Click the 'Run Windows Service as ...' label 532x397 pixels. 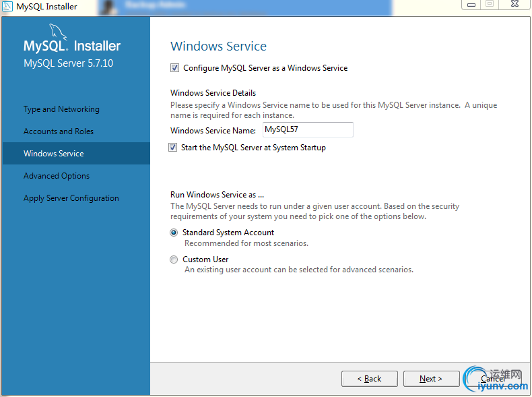pos(217,195)
